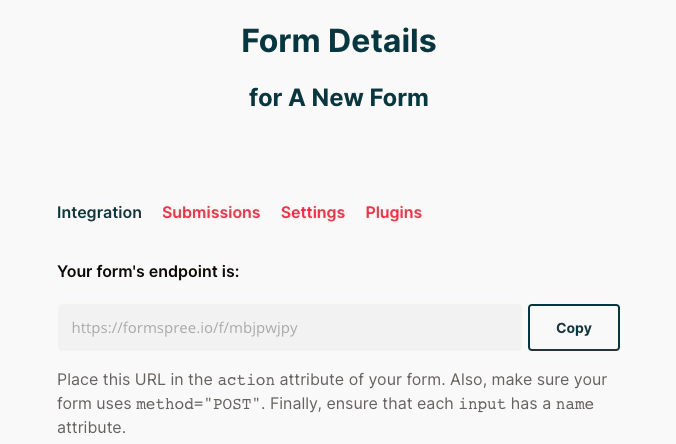Switch to the Submissions tab
This screenshot has width=676, height=444.
211,212
